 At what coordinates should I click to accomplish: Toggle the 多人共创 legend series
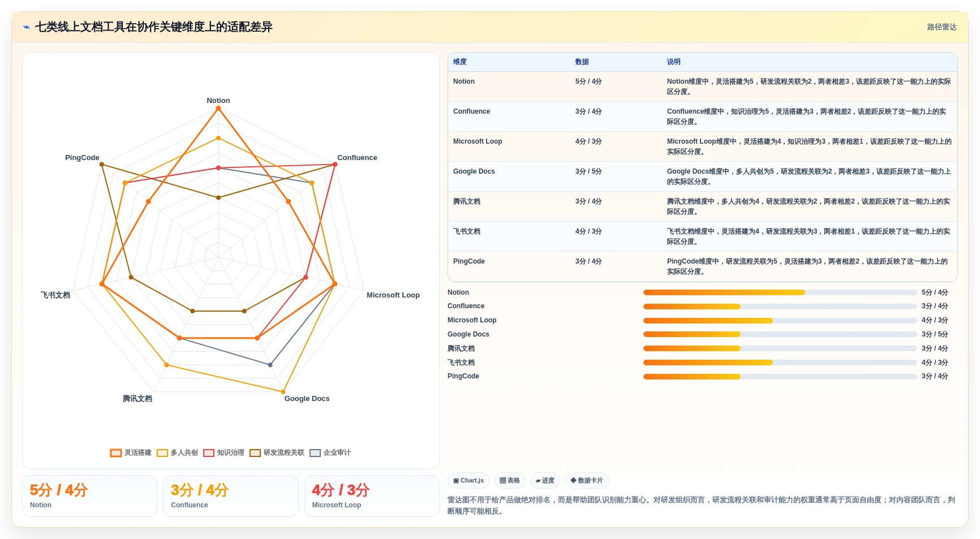[x=177, y=452]
